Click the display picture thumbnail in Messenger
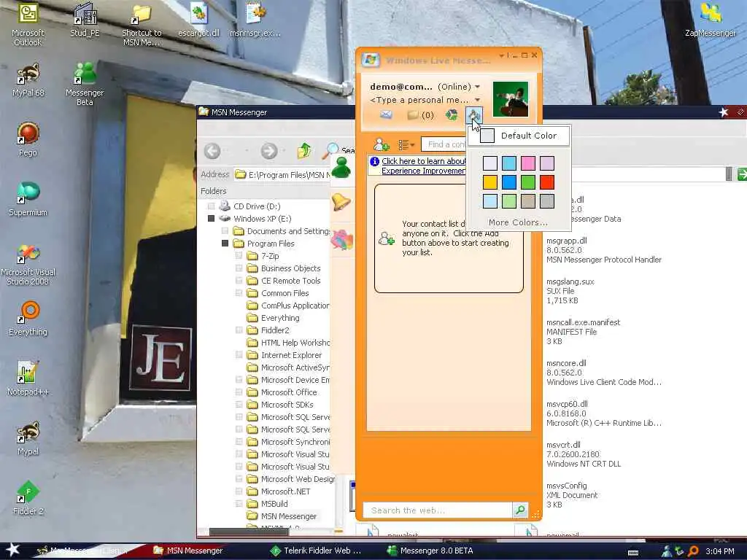The image size is (747, 560). pyautogui.click(x=510, y=99)
